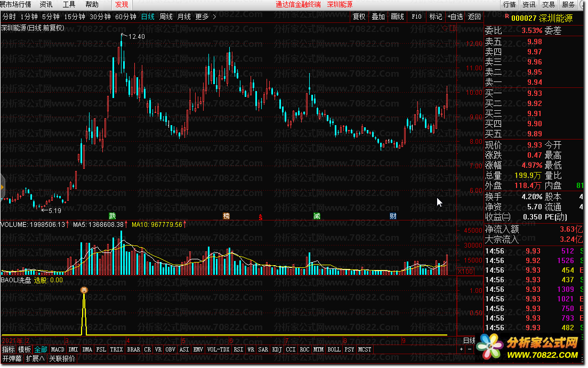Select the TRIX indicator
This screenshot has height=368, width=588.
[116, 349]
